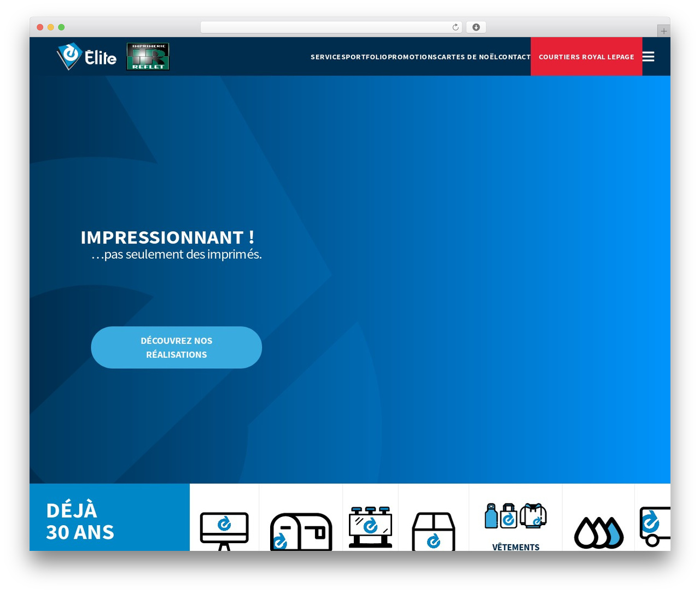Click the Élite logo
The image size is (700, 593).
point(86,56)
